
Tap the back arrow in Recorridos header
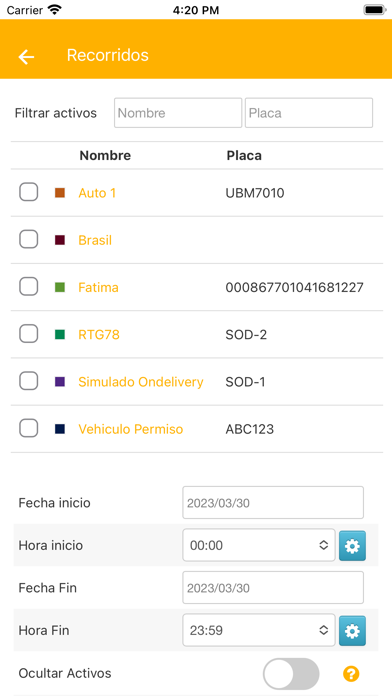point(26,56)
